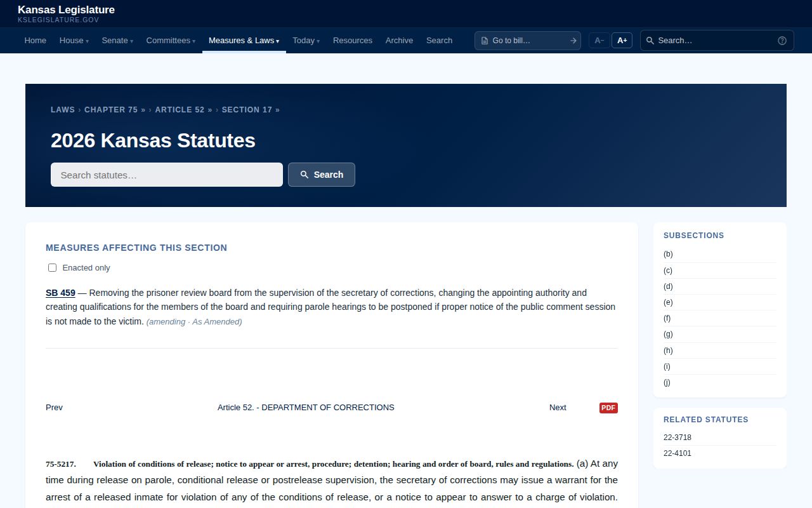The height and width of the screenshot is (508, 812).
Task: Open related statute 22-3718
Action: (678, 438)
